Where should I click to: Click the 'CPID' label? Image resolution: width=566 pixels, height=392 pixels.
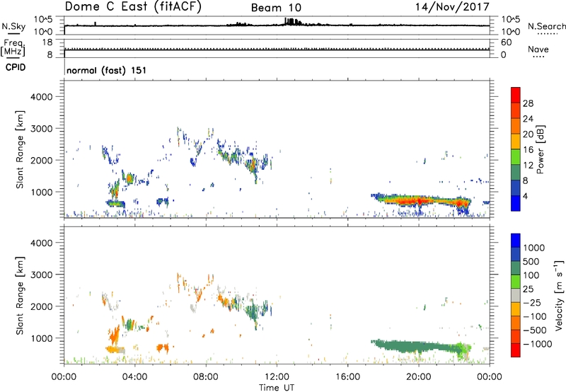(x=16, y=67)
